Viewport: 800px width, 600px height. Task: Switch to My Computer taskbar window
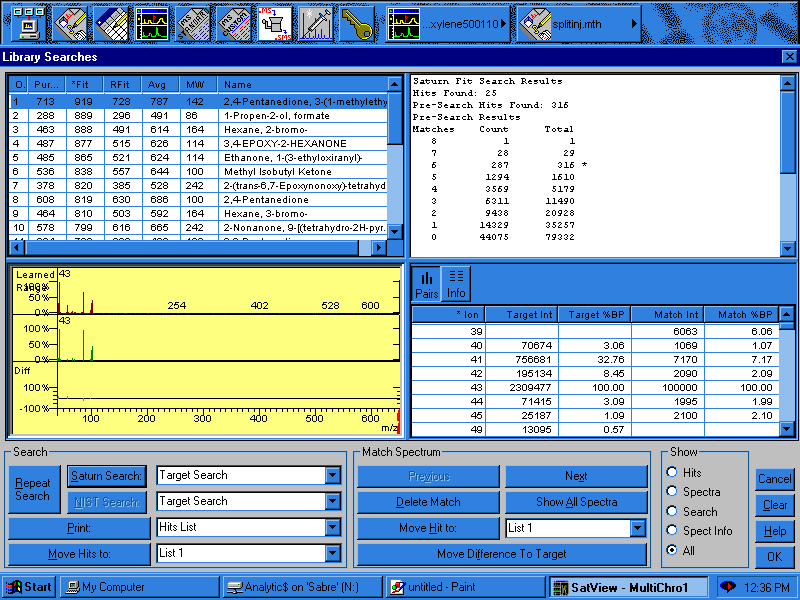pyautogui.click(x=140, y=587)
